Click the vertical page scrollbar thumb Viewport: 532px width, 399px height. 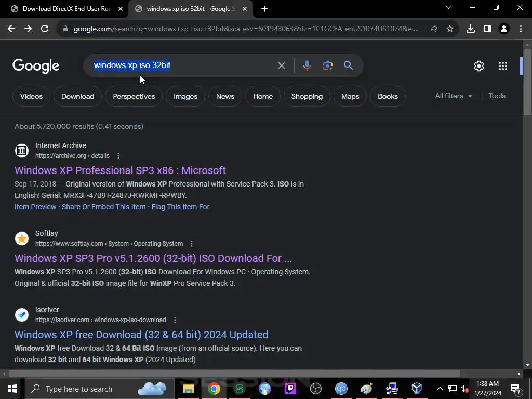[x=527, y=83]
